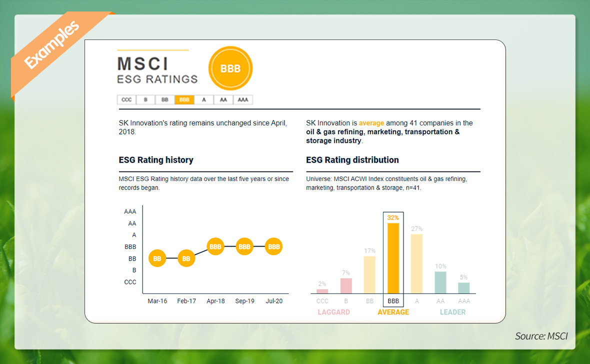The width and height of the screenshot is (590, 364).
Task: Click the orange 'average' highlighted word
Action: point(371,123)
